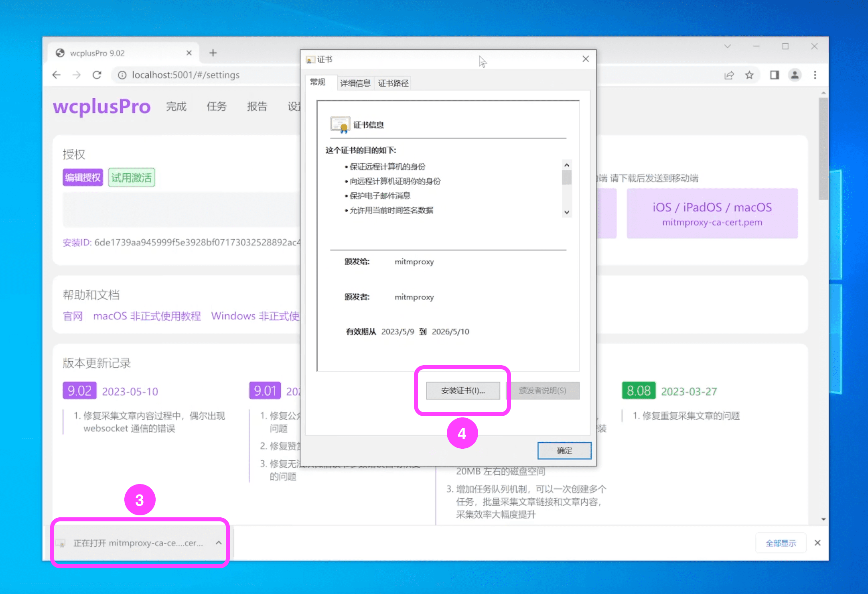The image size is (868, 594).
Task: Open the share page icon
Action: 729,75
